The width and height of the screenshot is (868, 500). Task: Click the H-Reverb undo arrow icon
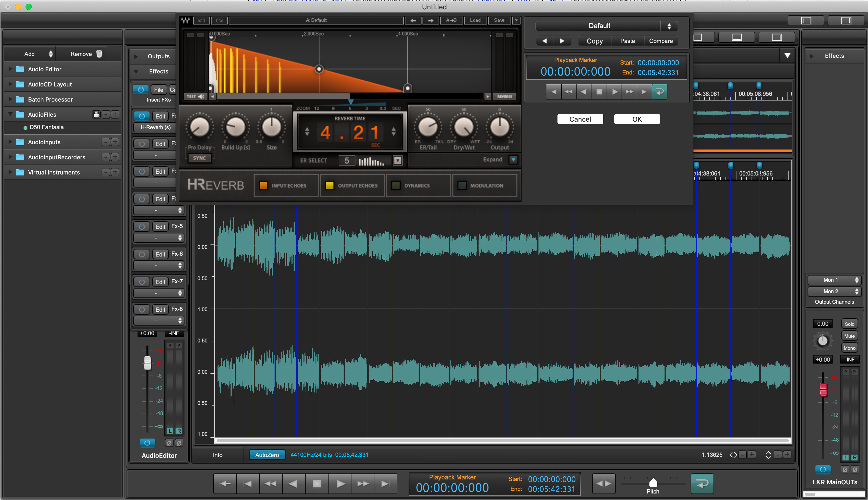click(x=202, y=21)
